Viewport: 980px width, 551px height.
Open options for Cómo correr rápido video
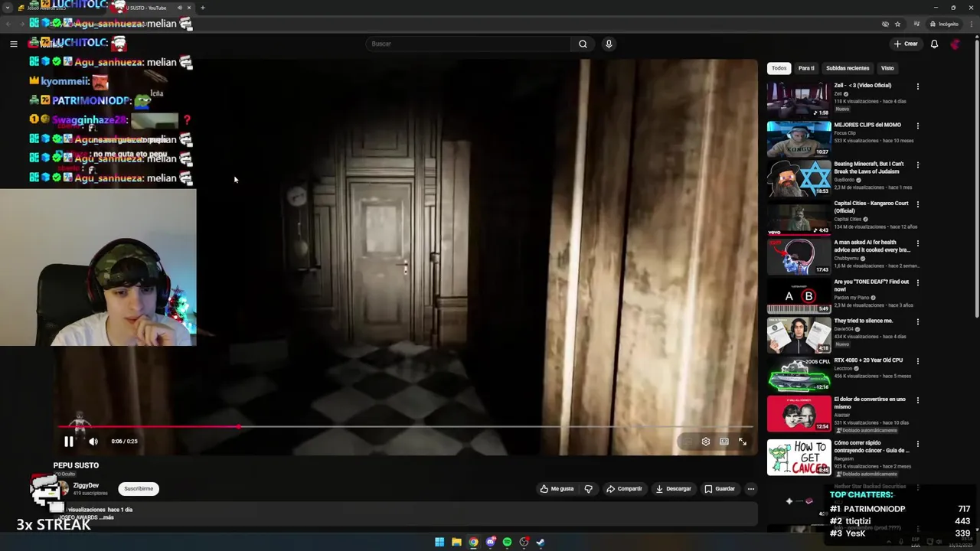pos(917,443)
